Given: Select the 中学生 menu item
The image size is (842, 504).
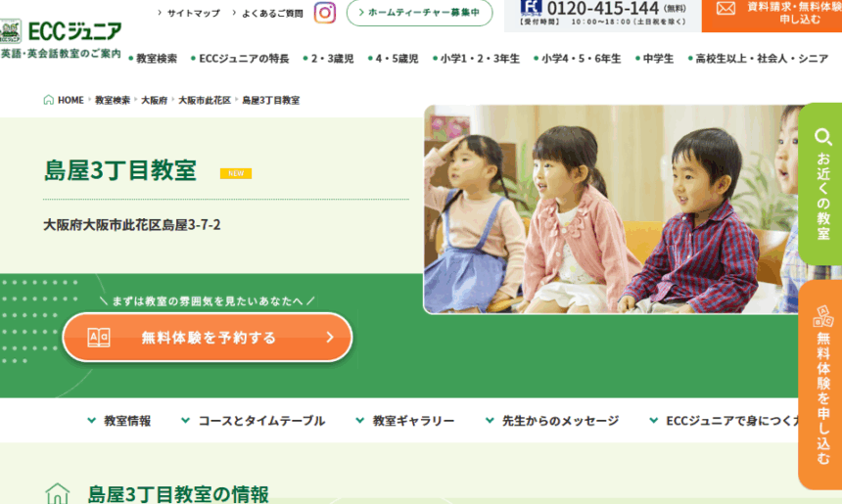Looking at the screenshot, I should pyautogui.click(x=655, y=59).
